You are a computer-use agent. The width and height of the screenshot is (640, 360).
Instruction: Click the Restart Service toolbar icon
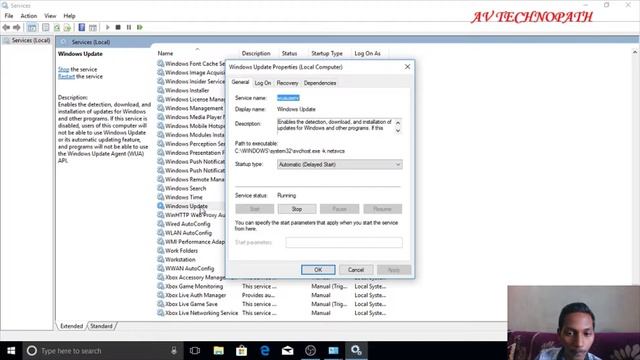click(x=140, y=27)
